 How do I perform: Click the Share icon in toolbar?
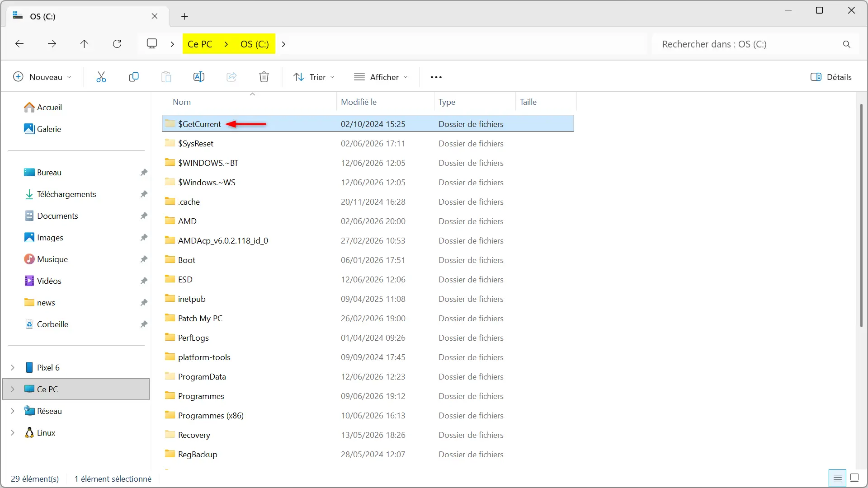(231, 77)
